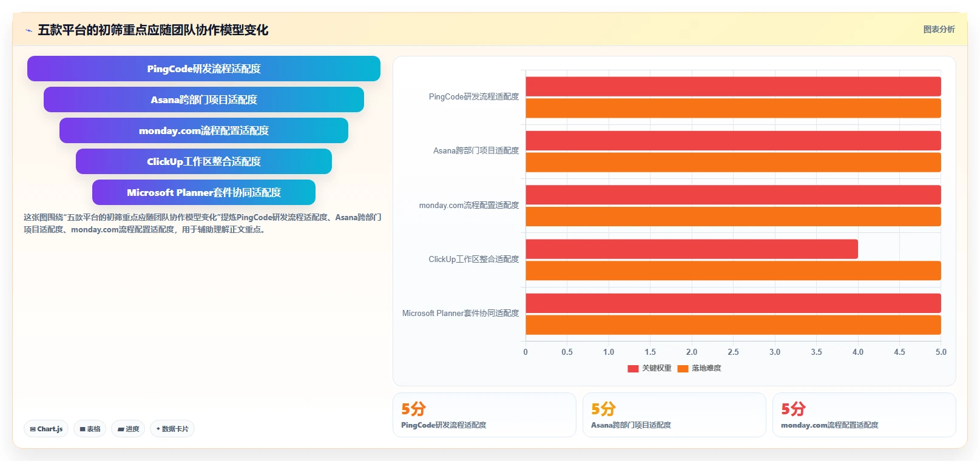Click the Asana跨部门项目适配度 chart axis label

[476, 150]
